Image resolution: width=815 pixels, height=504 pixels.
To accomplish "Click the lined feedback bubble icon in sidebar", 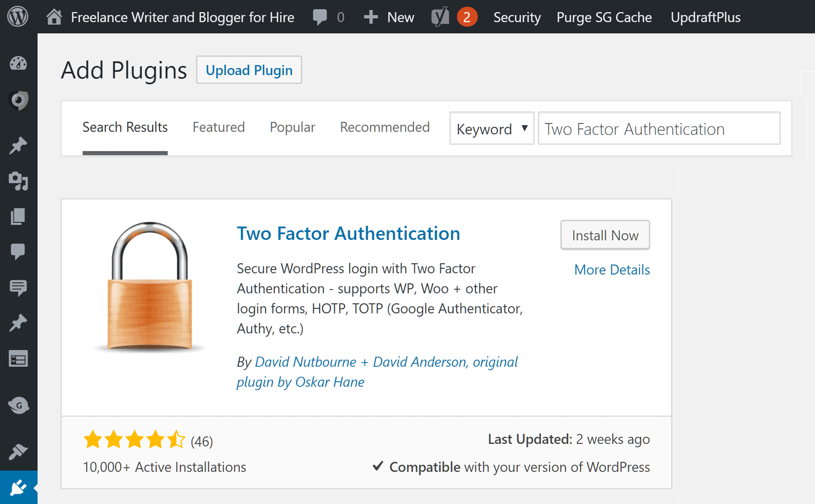I will point(18,288).
